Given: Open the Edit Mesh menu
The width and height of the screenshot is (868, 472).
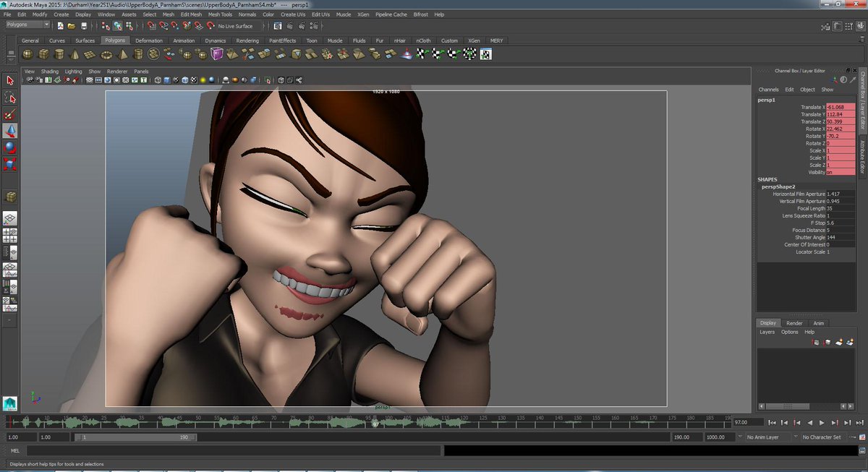Looking at the screenshot, I should coord(191,14).
